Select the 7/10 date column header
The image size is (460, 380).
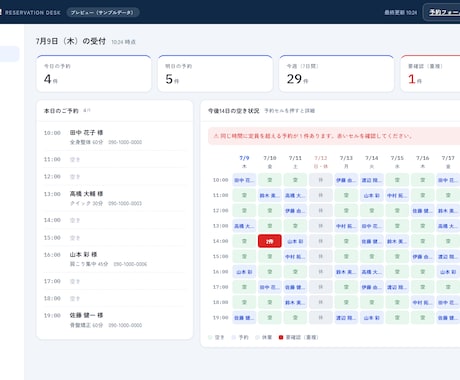(x=270, y=162)
